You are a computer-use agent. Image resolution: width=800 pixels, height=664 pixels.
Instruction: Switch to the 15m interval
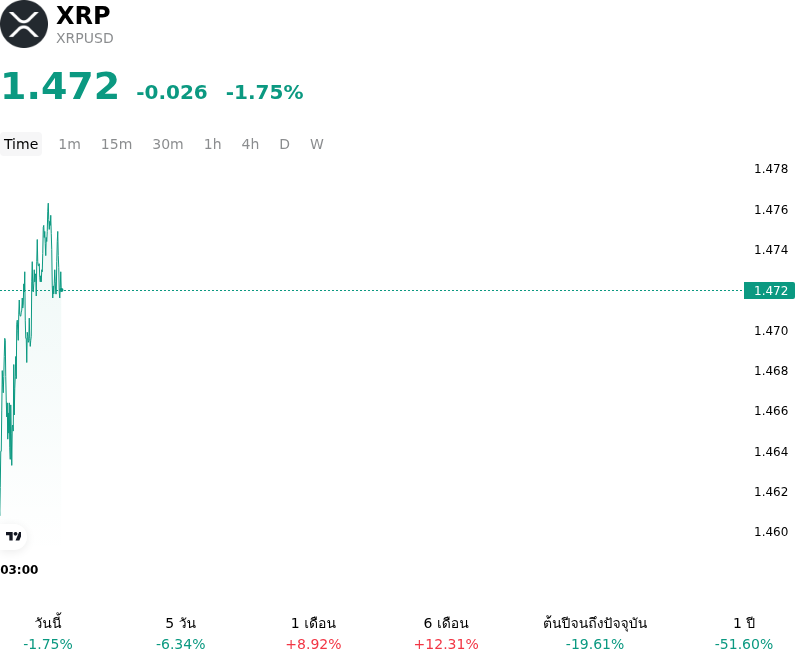click(116, 144)
